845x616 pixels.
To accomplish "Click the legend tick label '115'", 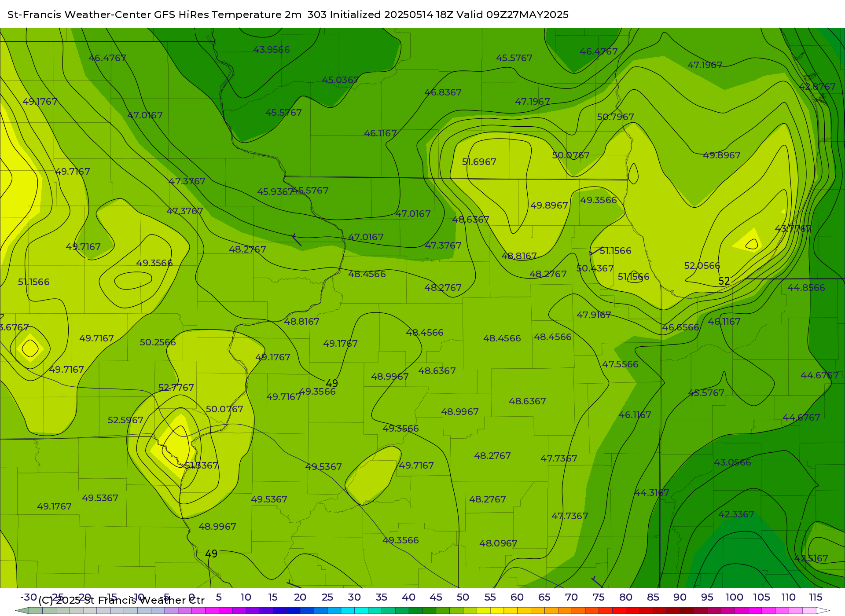I will [x=816, y=598].
